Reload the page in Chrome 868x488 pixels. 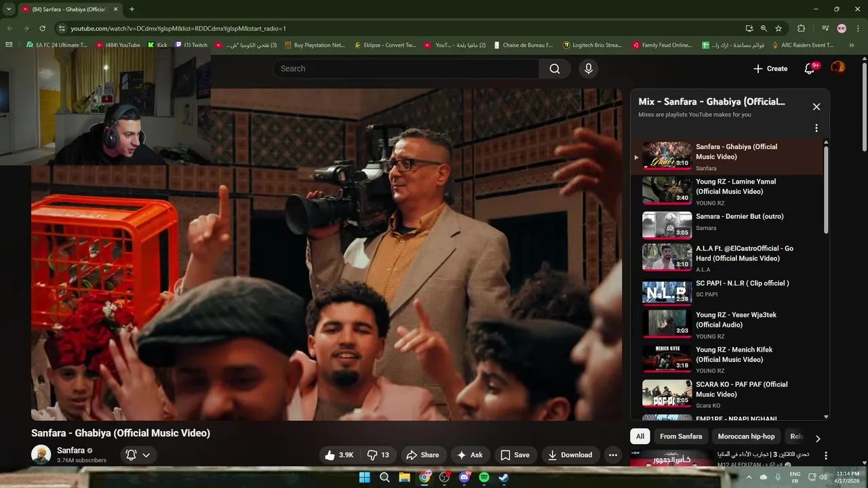coord(42,28)
